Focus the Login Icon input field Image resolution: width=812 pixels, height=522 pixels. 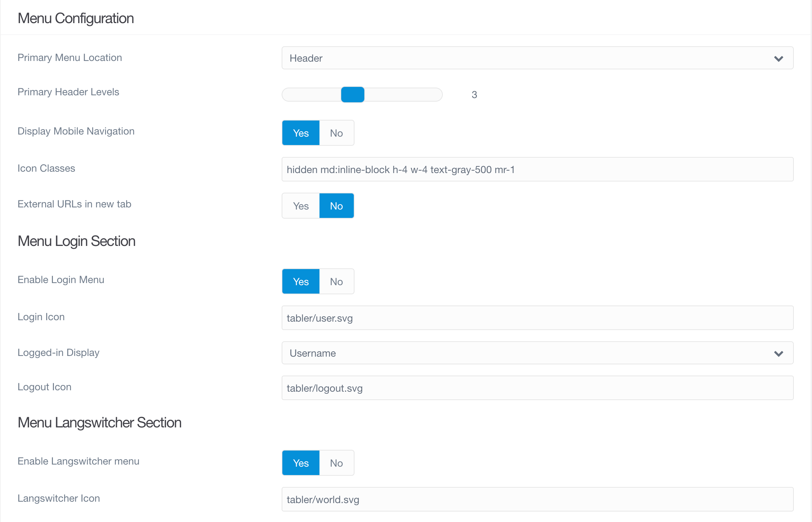click(x=537, y=318)
